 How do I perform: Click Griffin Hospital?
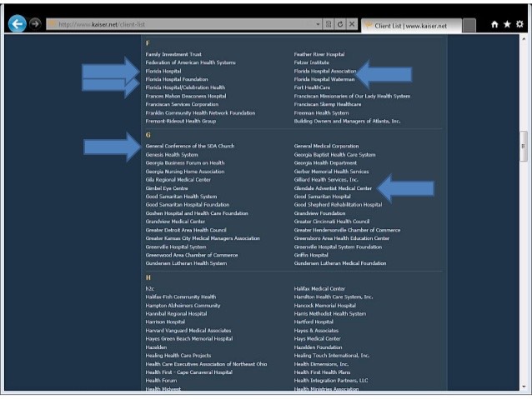[311, 255]
